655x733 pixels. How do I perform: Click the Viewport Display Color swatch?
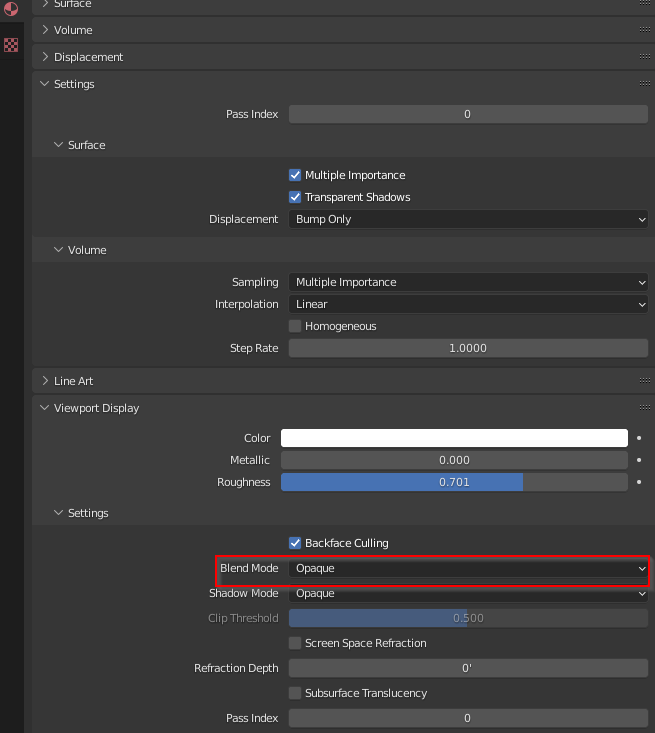(x=454, y=438)
